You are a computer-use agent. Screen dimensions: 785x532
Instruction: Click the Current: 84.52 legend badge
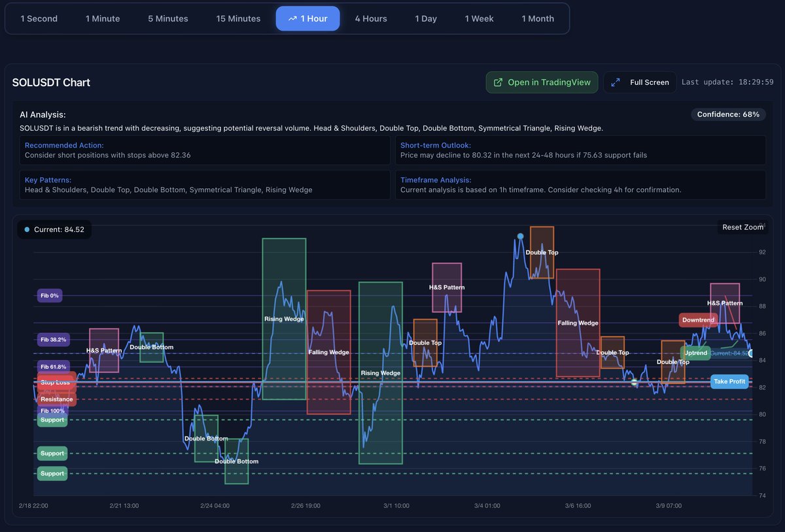coord(54,229)
